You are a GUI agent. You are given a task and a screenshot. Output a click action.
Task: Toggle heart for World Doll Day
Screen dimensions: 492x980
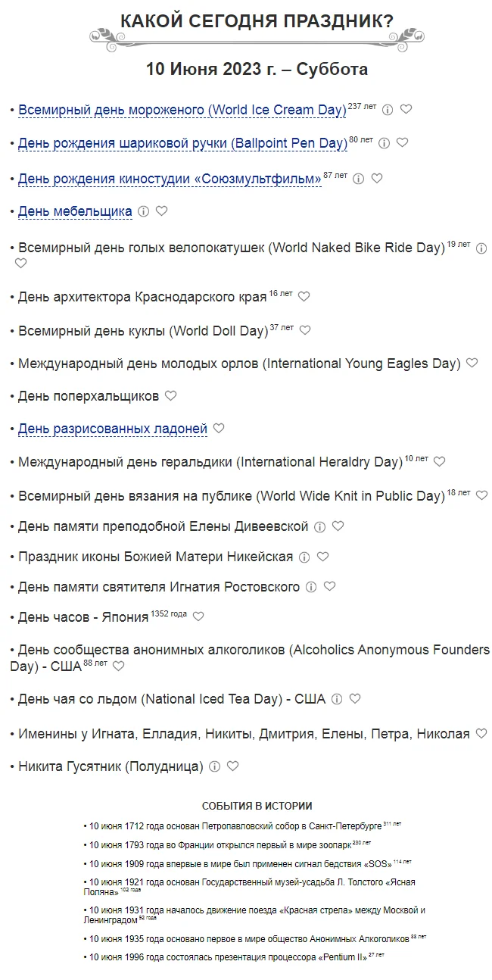(x=305, y=330)
